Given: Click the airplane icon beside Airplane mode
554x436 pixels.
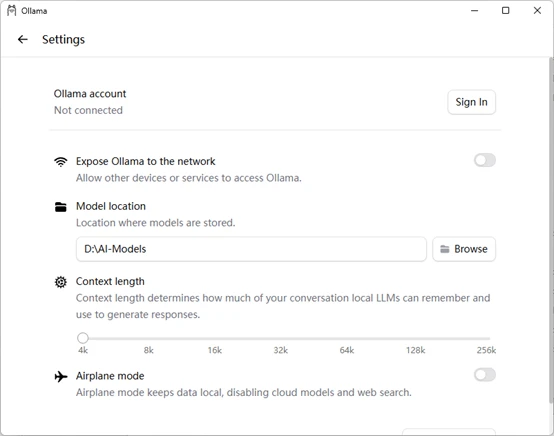Looking at the screenshot, I should click(x=61, y=376).
